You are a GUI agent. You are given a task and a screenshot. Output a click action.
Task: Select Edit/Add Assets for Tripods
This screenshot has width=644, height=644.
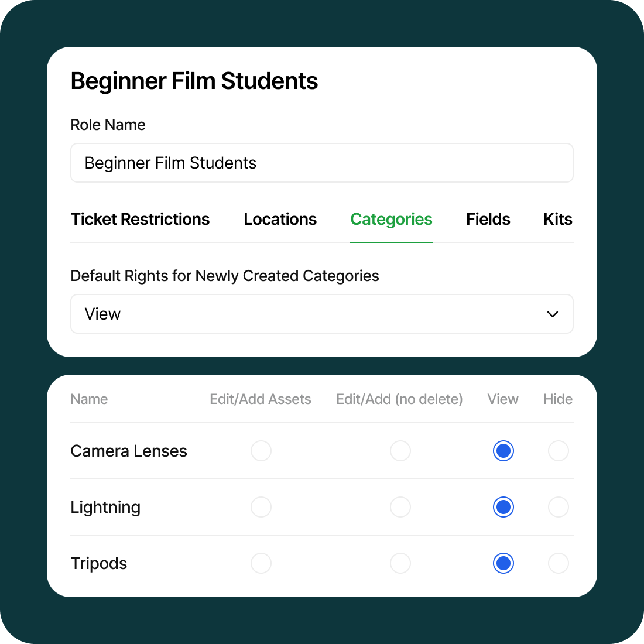(261, 563)
